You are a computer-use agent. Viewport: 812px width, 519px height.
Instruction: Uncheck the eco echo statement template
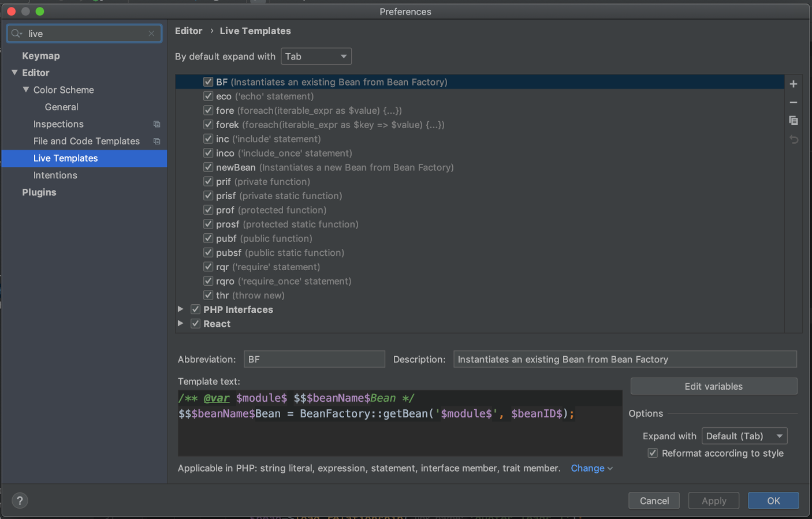[x=208, y=96]
